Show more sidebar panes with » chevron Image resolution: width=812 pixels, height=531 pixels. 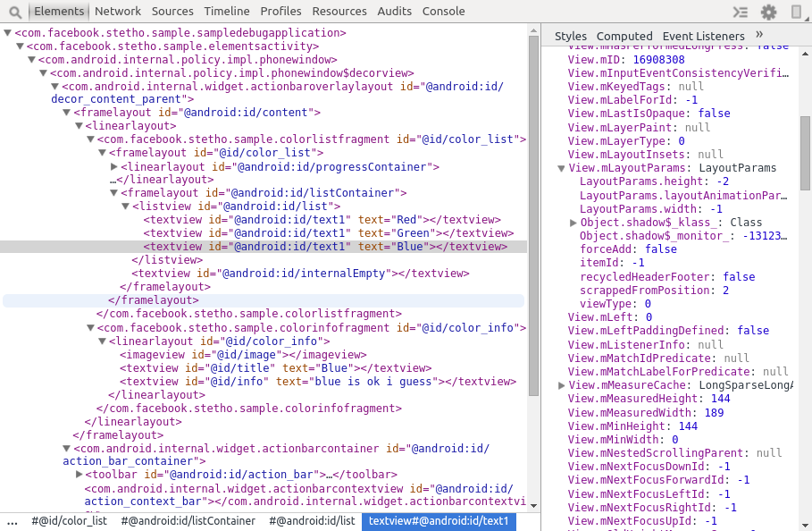point(759,35)
